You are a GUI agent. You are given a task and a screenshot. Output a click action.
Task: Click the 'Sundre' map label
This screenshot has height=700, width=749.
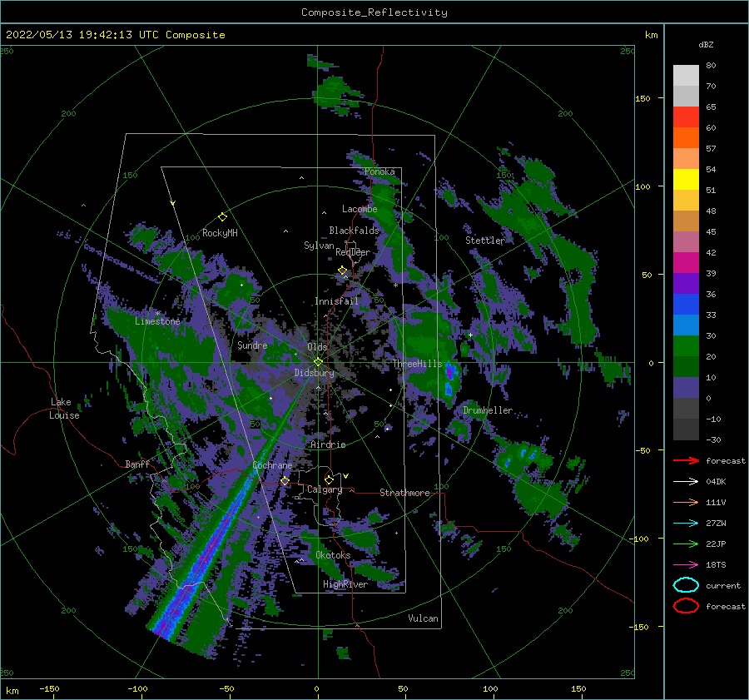pos(252,345)
